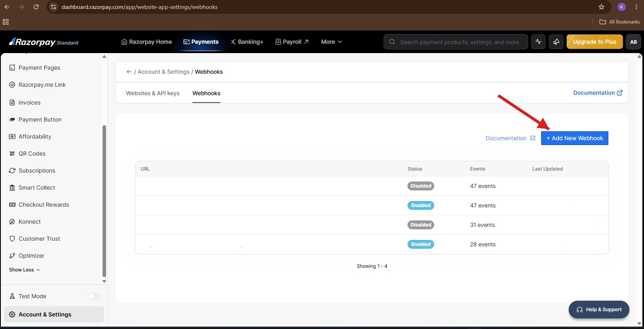This screenshot has height=329, width=644.
Task: Go to Razorpay Home
Action: pos(147,42)
